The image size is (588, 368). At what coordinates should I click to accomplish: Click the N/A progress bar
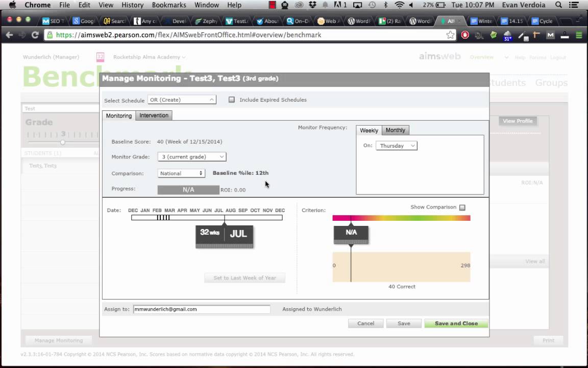(188, 190)
